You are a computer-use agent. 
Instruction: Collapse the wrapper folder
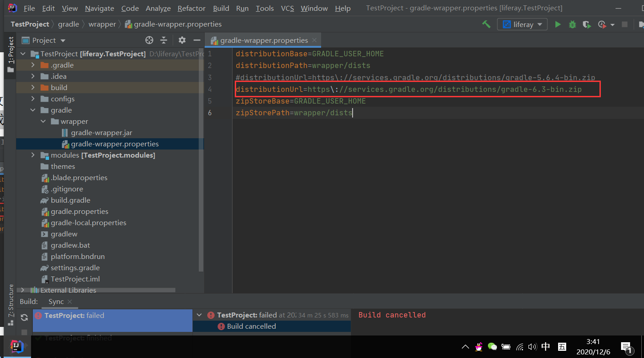click(x=43, y=121)
